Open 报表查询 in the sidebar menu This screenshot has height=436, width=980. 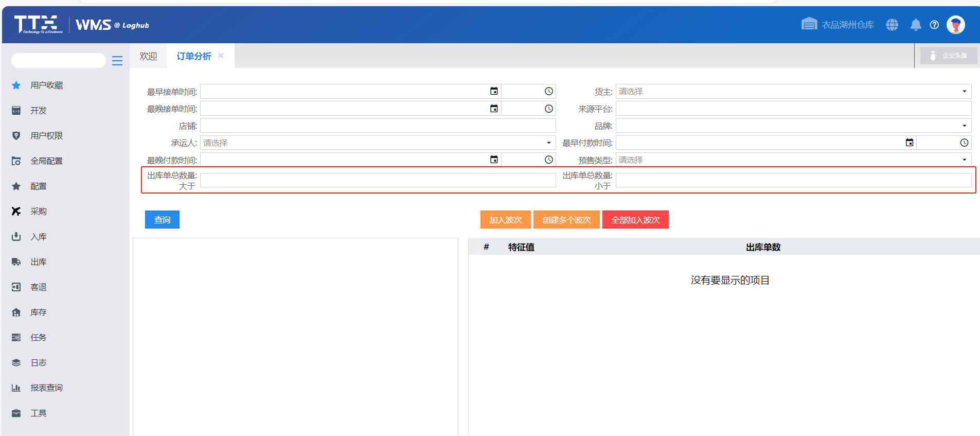point(46,388)
